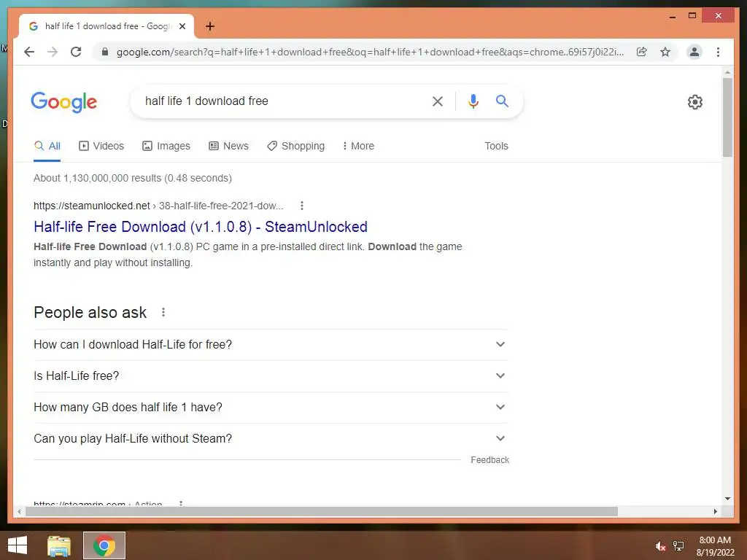The height and width of the screenshot is (560, 747).
Task: Expand 'How can I download Half-Life for free?'
Action: click(x=271, y=344)
